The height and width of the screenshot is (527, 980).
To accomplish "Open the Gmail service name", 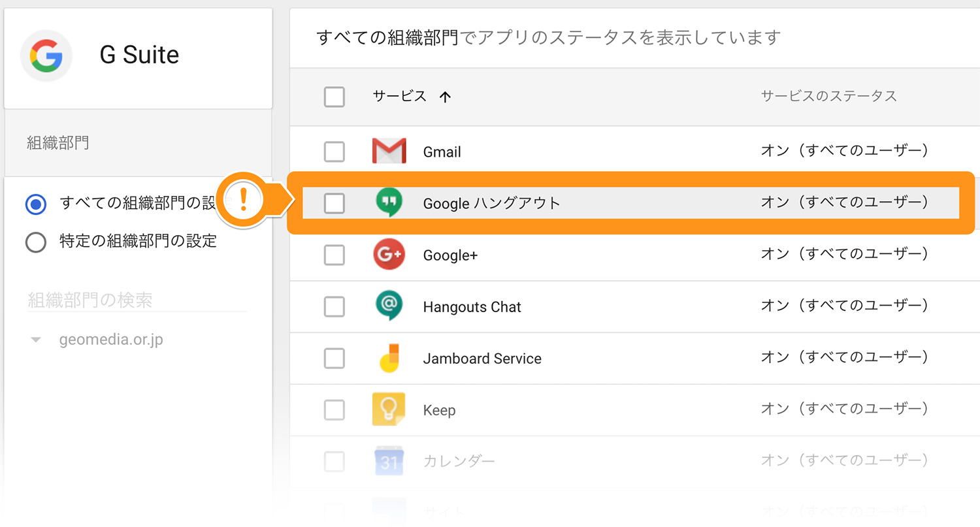I will coord(442,152).
